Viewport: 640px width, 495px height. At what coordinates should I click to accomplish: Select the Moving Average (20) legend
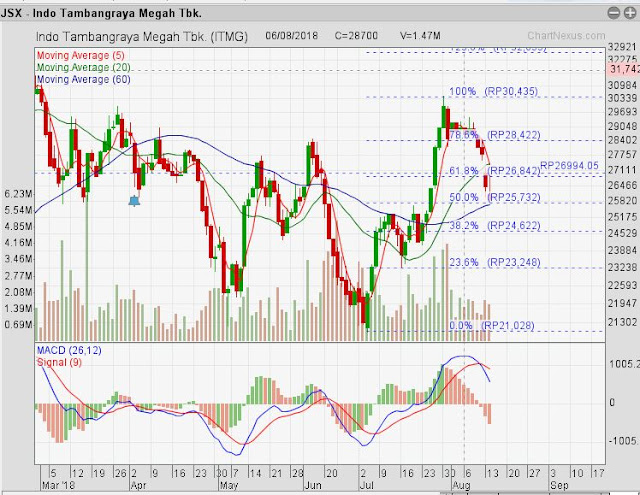(84, 67)
